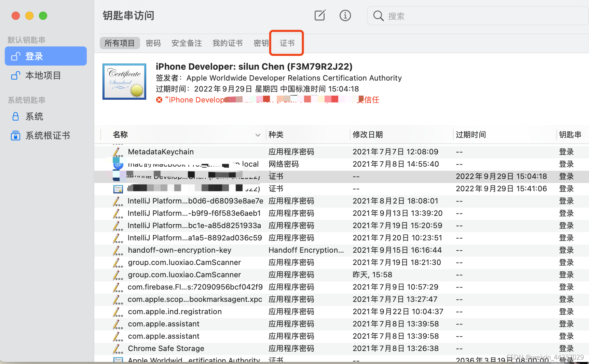Click icon beside IntelliJ Platform...bc1e-a85d8251933a
This screenshot has width=589, height=364.
click(x=118, y=226)
